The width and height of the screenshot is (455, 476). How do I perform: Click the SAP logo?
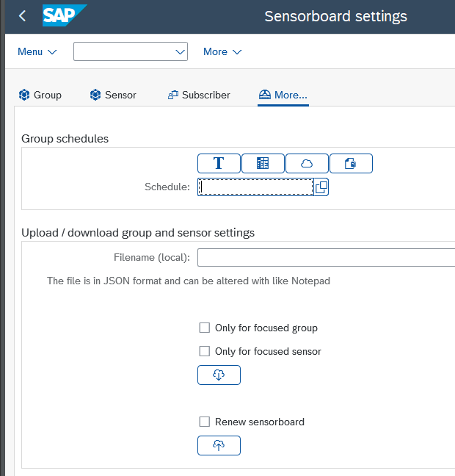point(64,15)
